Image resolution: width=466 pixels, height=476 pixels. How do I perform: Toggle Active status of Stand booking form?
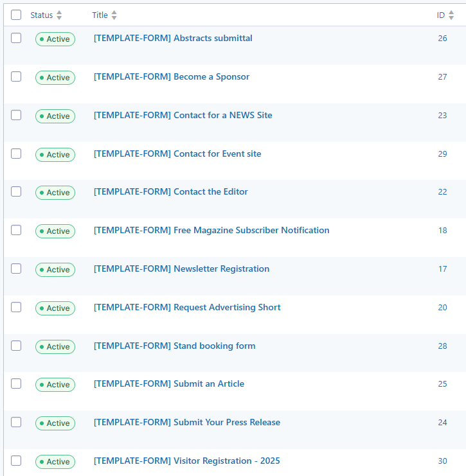pos(55,347)
